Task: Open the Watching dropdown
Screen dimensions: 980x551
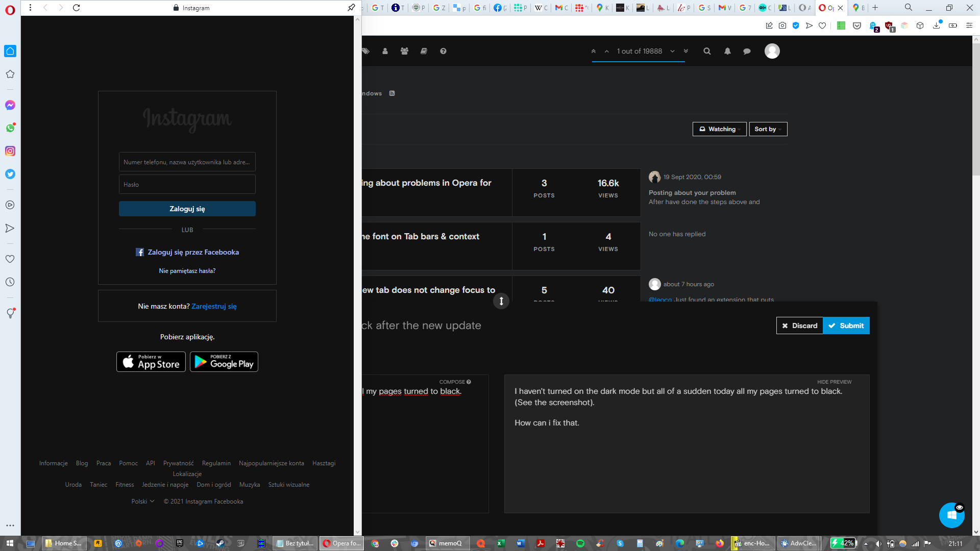Action: point(720,129)
